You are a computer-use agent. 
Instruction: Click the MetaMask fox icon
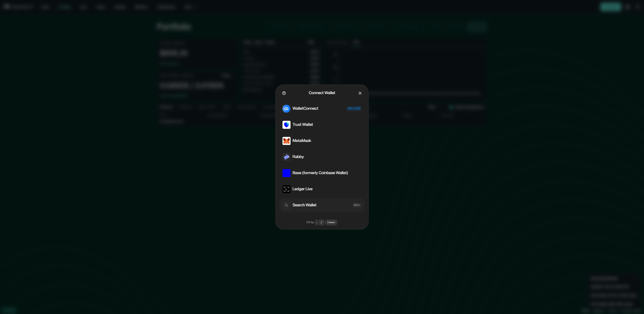[286, 141]
